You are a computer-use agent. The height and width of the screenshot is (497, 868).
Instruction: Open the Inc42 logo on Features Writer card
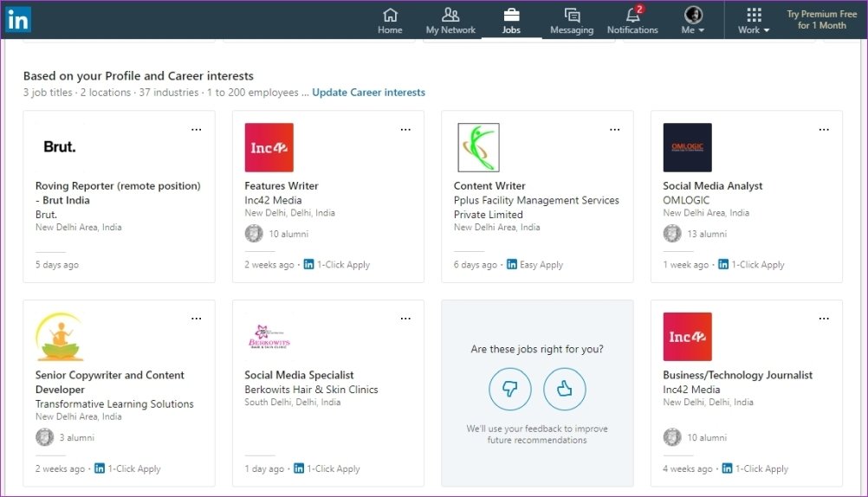point(269,148)
